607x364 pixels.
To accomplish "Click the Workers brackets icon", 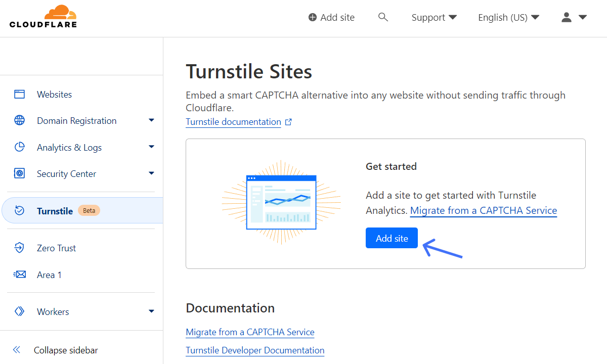I will [19, 311].
